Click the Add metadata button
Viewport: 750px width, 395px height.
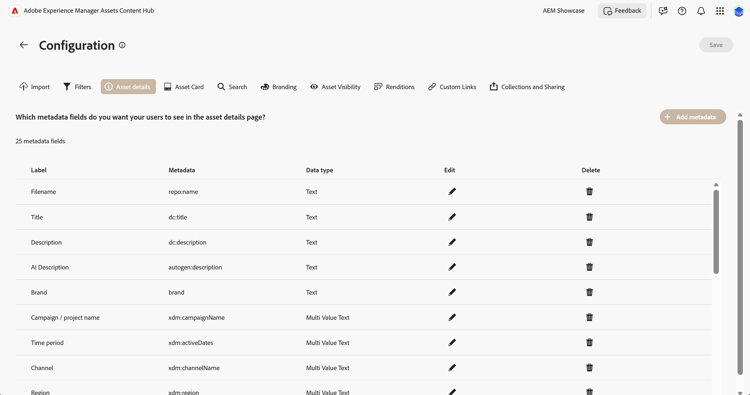(x=693, y=117)
